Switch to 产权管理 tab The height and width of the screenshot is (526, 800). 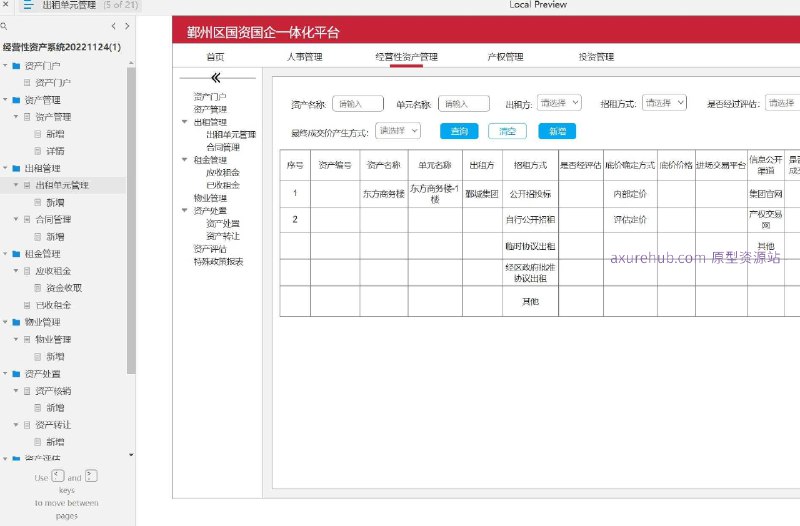pyautogui.click(x=506, y=57)
